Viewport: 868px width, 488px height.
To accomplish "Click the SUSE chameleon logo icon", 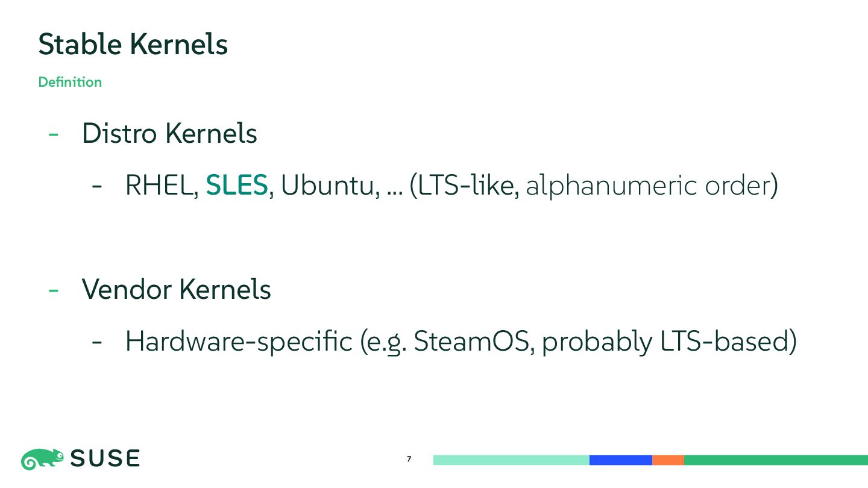I will [x=43, y=459].
